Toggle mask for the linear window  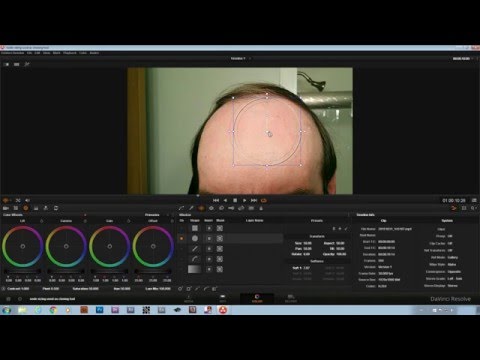point(220,228)
